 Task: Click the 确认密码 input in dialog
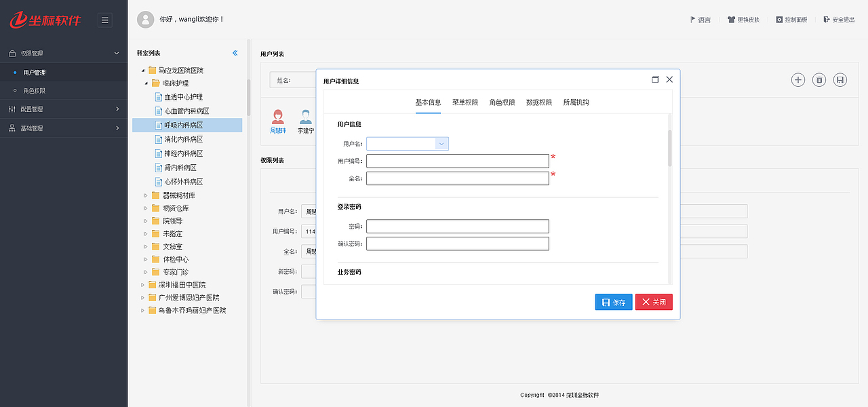pos(458,244)
